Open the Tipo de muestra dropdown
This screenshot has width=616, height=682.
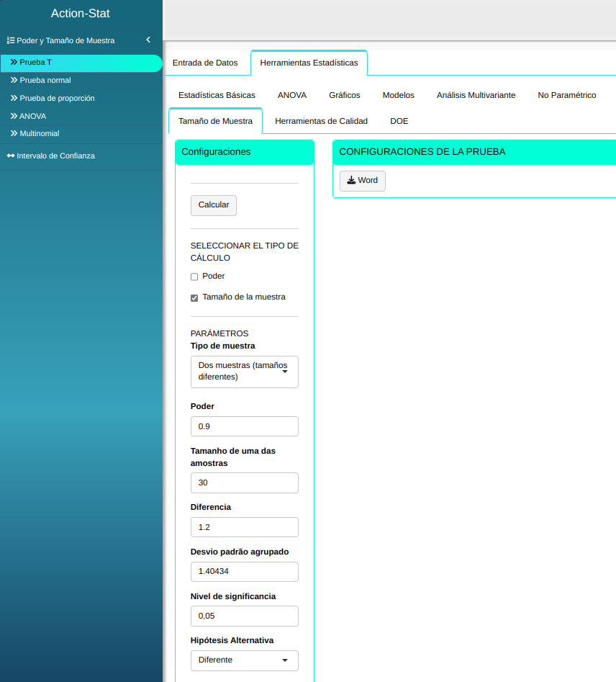click(x=244, y=372)
